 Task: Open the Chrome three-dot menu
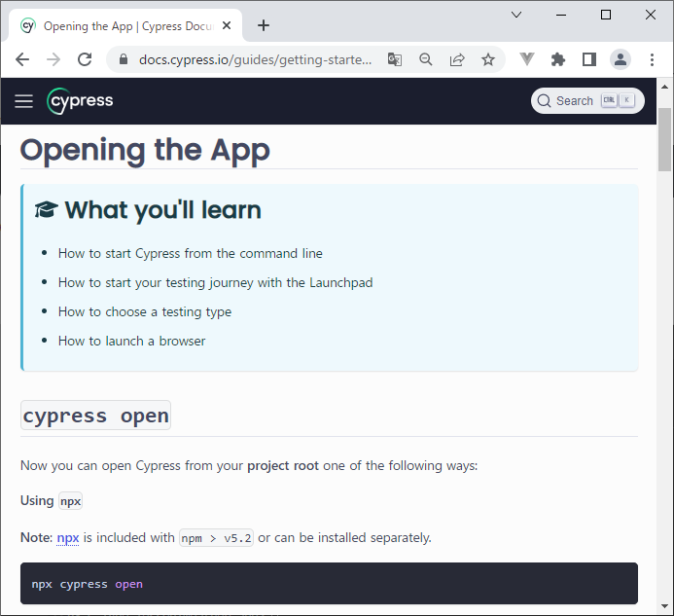point(652,59)
